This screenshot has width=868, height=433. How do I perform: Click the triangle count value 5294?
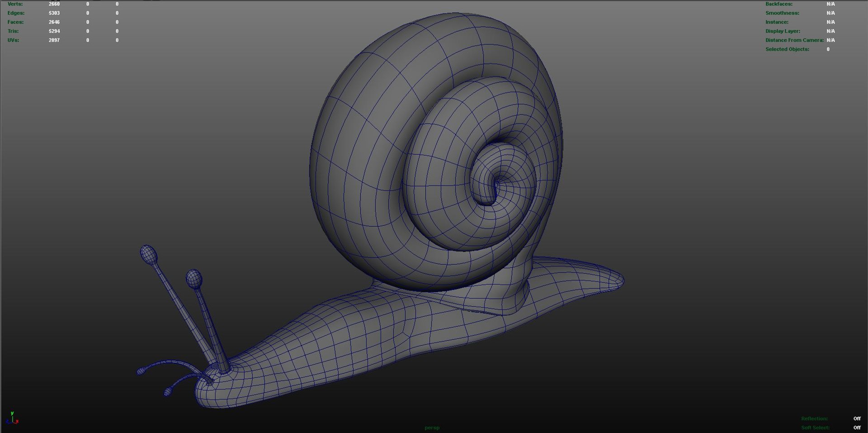tap(54, 31)
